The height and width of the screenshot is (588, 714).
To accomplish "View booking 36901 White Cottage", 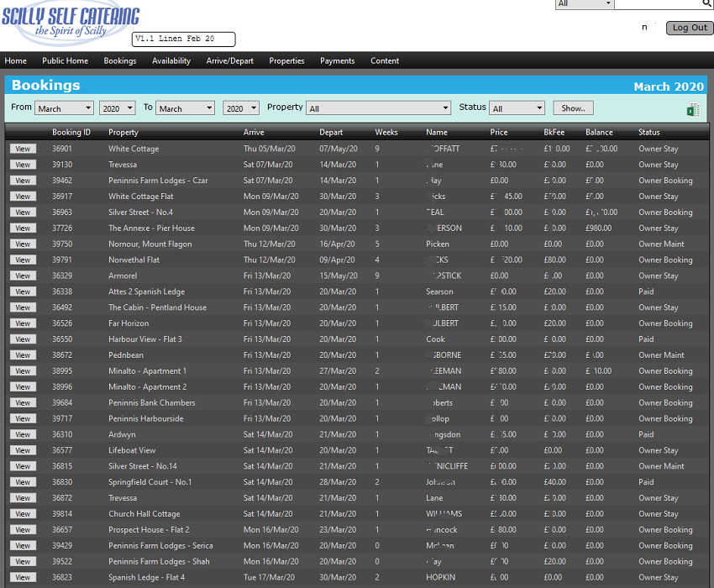I will click(23, 149).
